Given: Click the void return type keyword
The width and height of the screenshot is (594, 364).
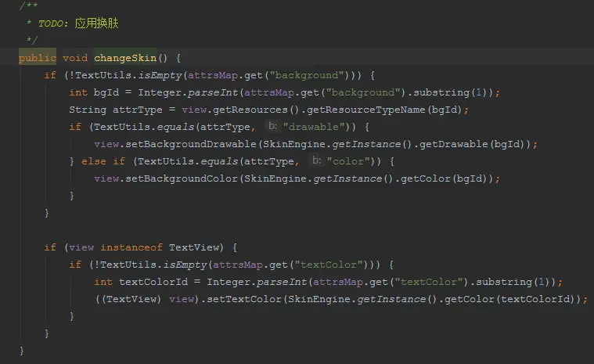Looking at the screenshot, I should coord(75,58).
